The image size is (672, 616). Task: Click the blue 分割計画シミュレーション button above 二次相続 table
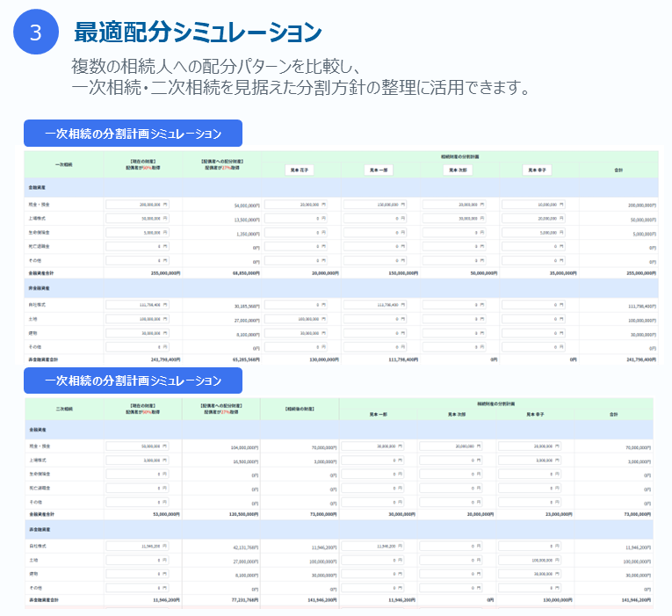133,380
